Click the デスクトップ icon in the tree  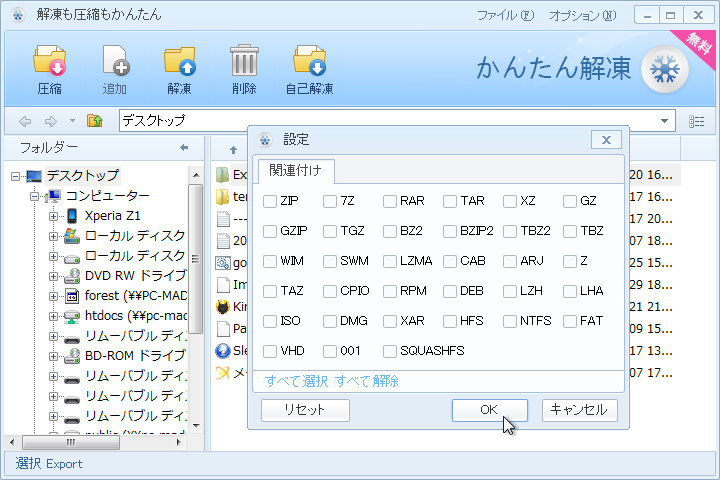point(34,176)
